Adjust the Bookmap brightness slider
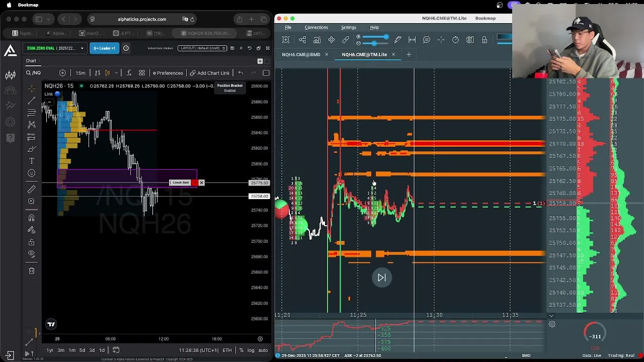 pyautogui.click(x=375, y=37)
